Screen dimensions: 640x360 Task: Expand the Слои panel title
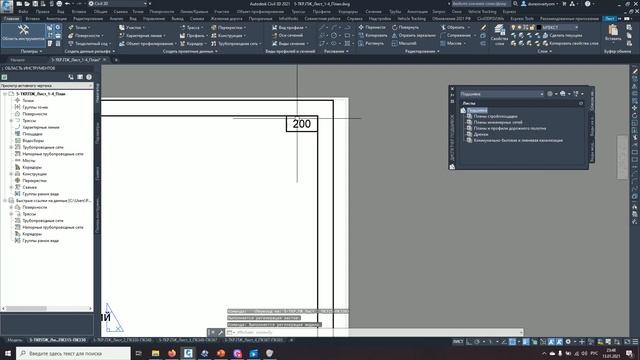pos(544,51)
